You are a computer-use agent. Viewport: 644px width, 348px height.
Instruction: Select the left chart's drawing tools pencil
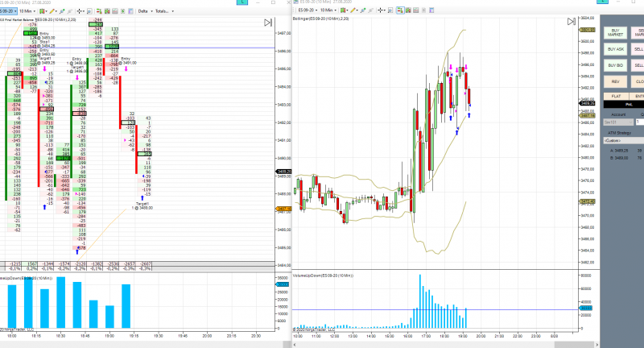coord(52,11)
